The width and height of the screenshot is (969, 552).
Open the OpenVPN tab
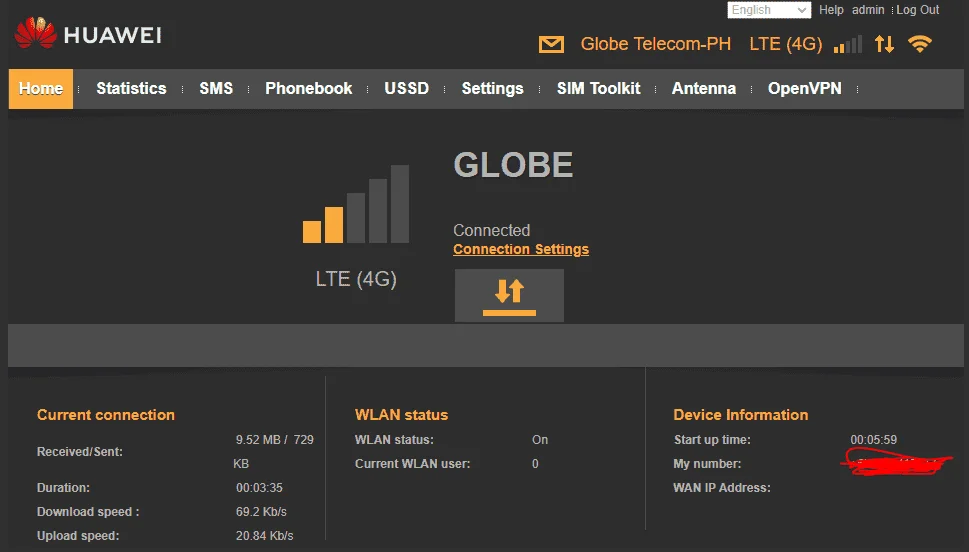[x=805, y=88]
